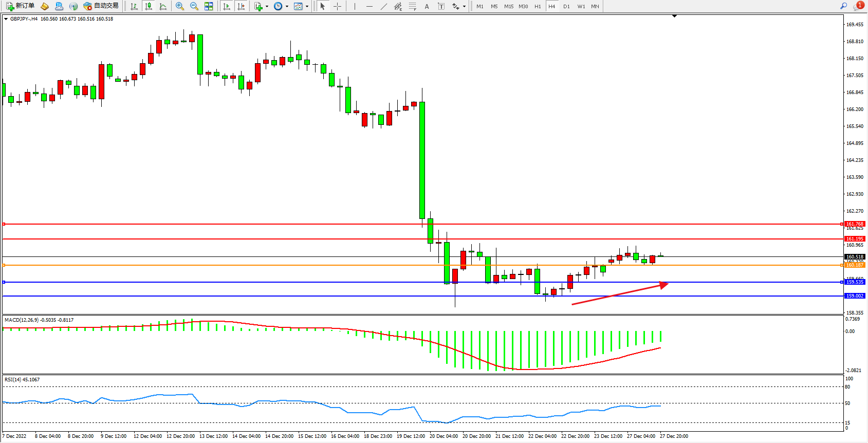Screen dimensions: 868x443
Task: Open the indicators list dropdown arrow
Action: pyautogui.click(x=267, y=7)
